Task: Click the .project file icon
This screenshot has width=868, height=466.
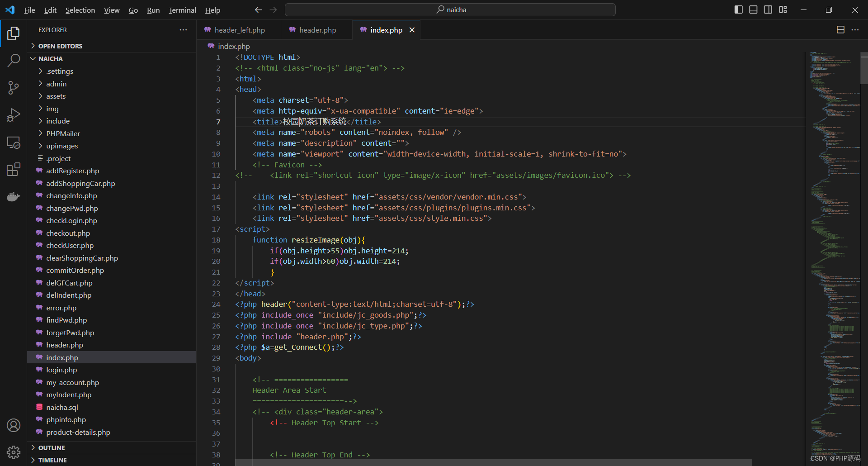Action: point(40,158)
